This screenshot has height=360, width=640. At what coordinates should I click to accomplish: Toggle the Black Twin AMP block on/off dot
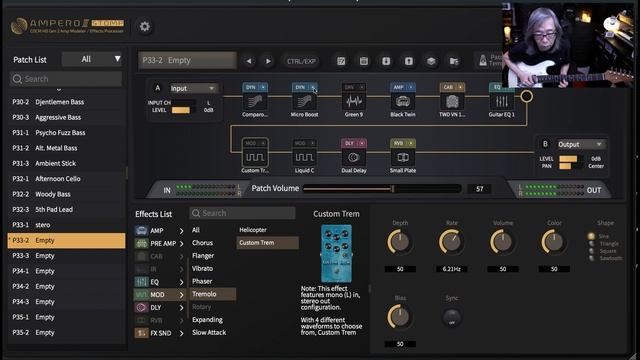coord(411,87)
